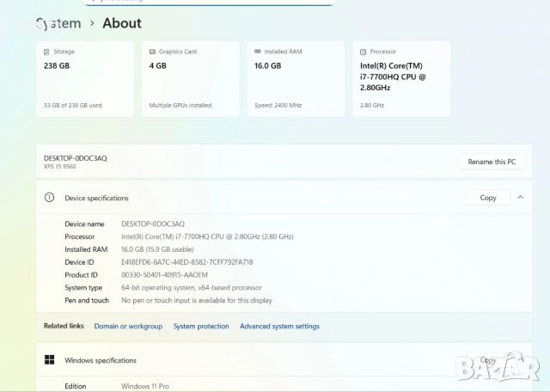The width and height of the screenshot is (550, 392).
Task: Click the Installed RAM icon
Action: pyautogui.click(x=257, y=52)
